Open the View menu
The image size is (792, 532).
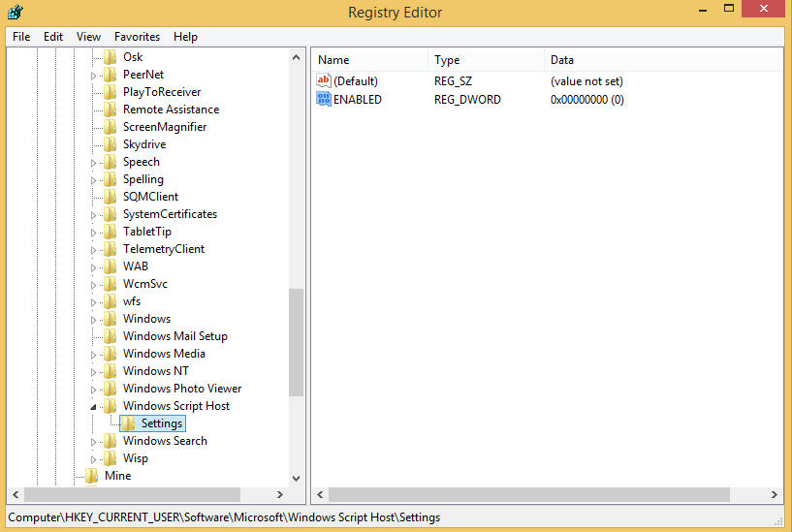pos(88,37)
